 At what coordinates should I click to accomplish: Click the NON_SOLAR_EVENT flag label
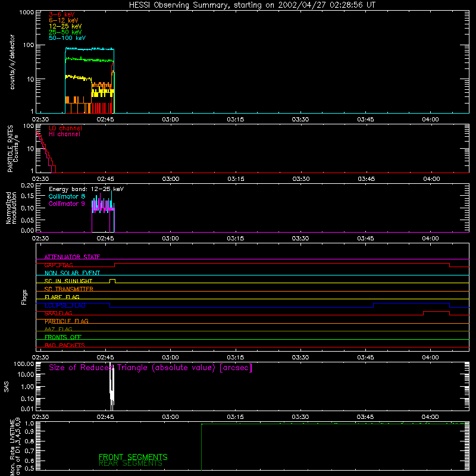pos(72,273)
